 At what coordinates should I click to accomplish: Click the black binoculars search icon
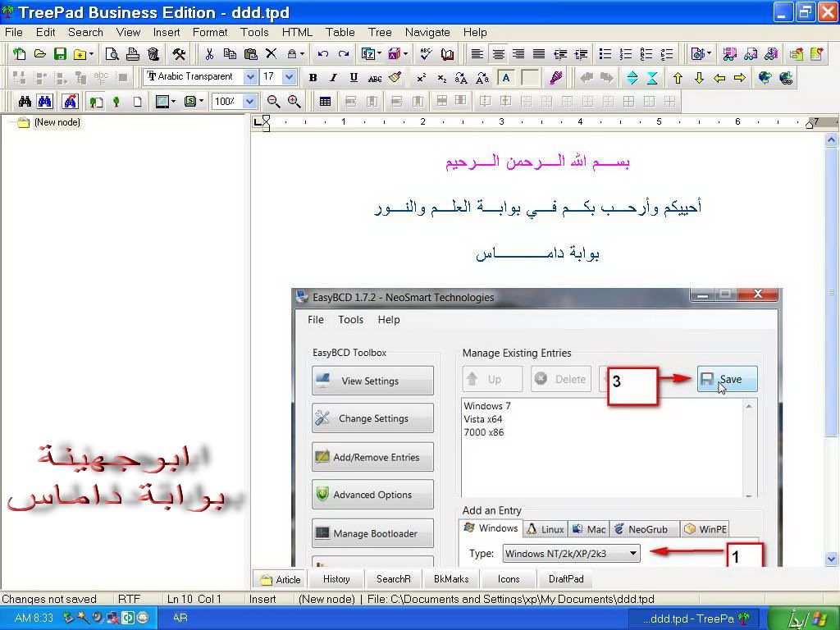click(25, 101)
